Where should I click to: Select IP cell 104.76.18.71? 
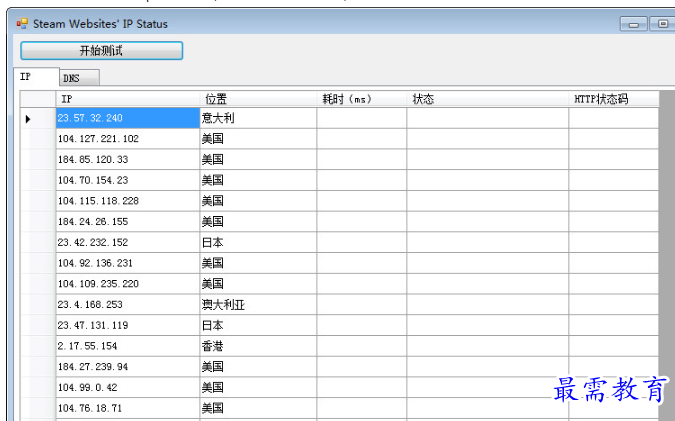(x=128, y=408)
